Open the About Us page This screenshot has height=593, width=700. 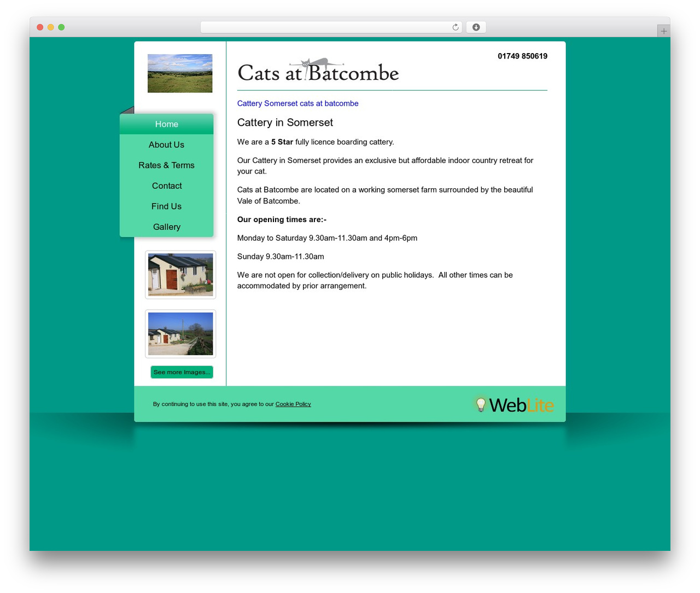166,145
